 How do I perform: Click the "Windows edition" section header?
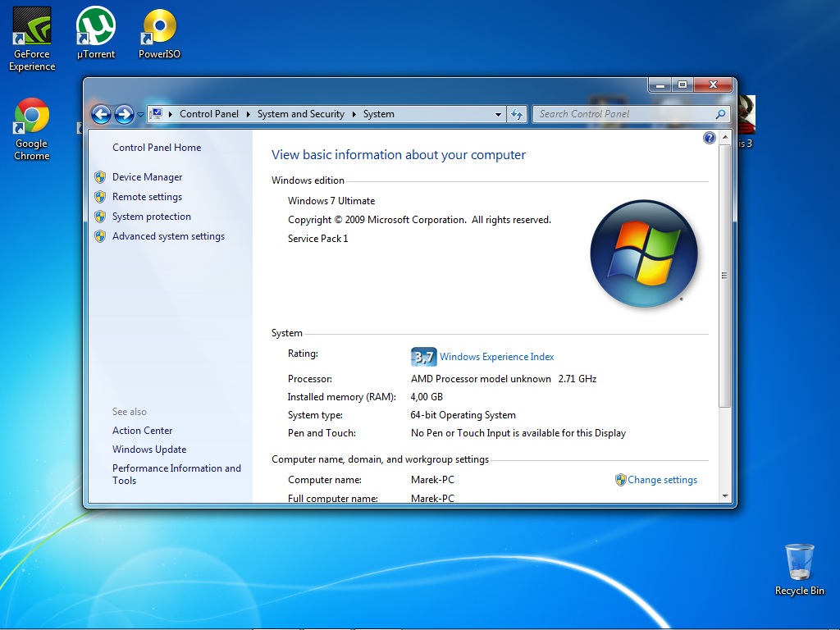point(308,180)
